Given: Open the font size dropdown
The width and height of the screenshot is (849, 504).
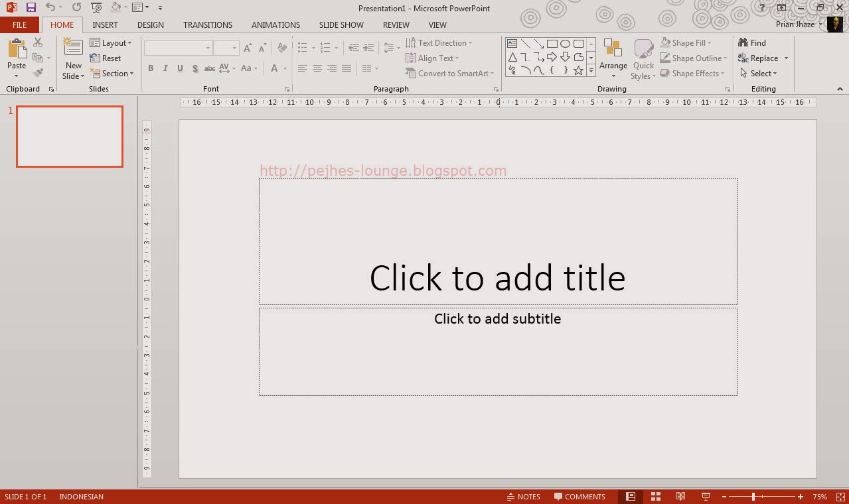Looking at the screenshot, I should click(x=234, y=48).
